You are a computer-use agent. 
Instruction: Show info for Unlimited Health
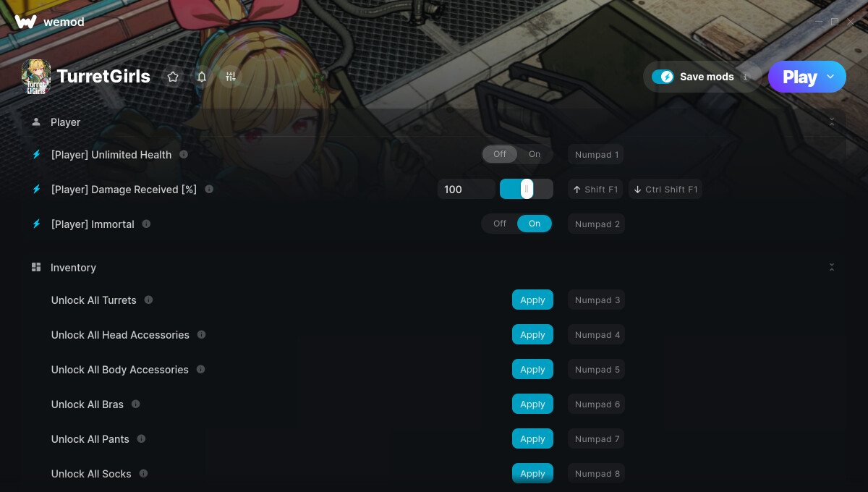click(x=184, y=154)
